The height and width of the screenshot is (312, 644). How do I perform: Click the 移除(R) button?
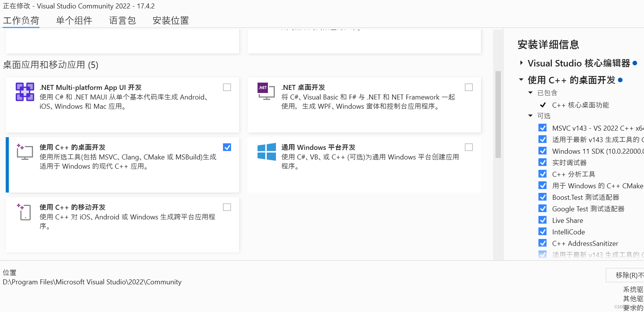tap(625, 275)
